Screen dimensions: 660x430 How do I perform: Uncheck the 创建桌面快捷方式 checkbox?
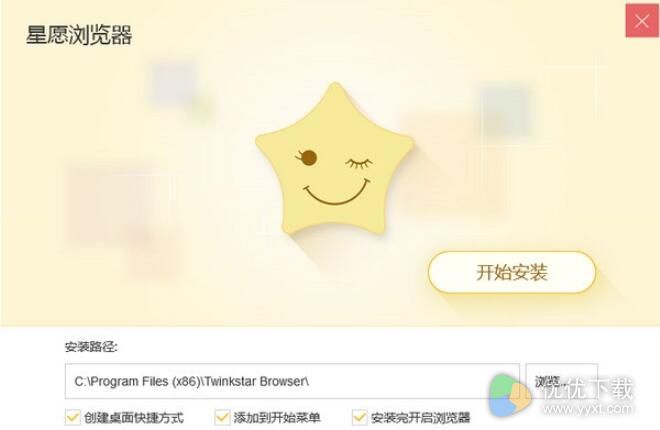click(x=72, y=417)
